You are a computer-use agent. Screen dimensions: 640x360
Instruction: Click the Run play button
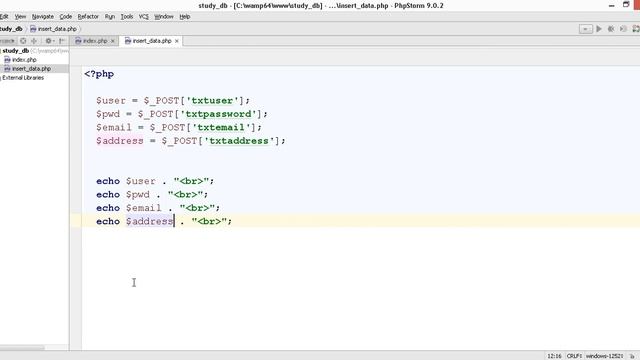(x=599, y=29)
